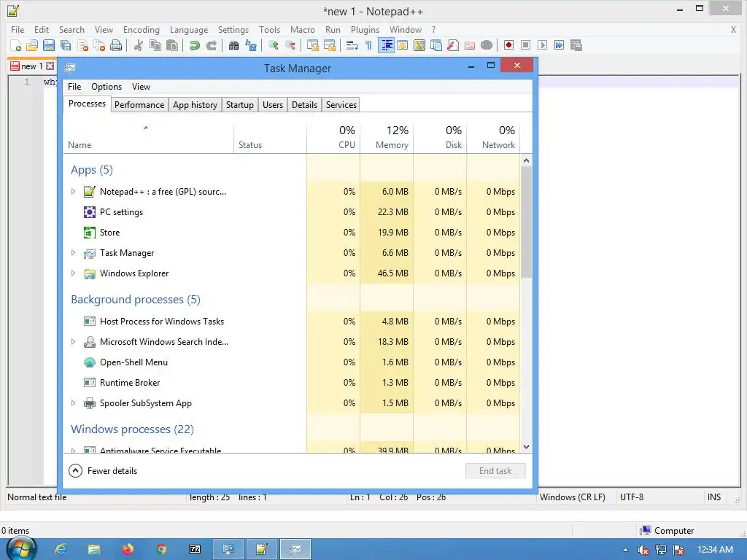
Task: Expand Microsoft Windows Search Indexer row
Action: point(73,341)
